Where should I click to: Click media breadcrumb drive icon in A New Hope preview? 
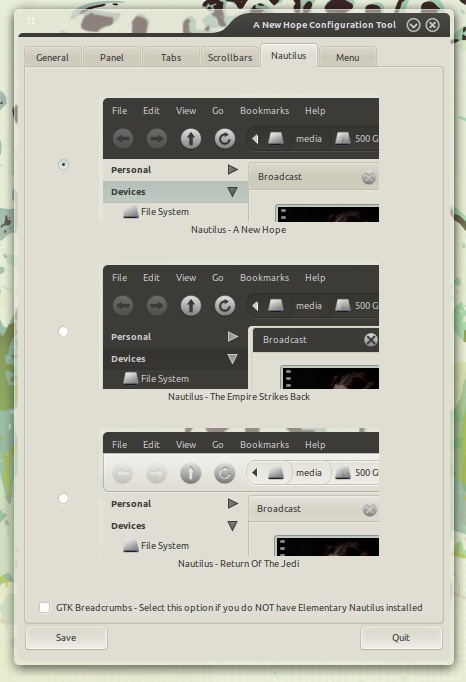point(276,139)
